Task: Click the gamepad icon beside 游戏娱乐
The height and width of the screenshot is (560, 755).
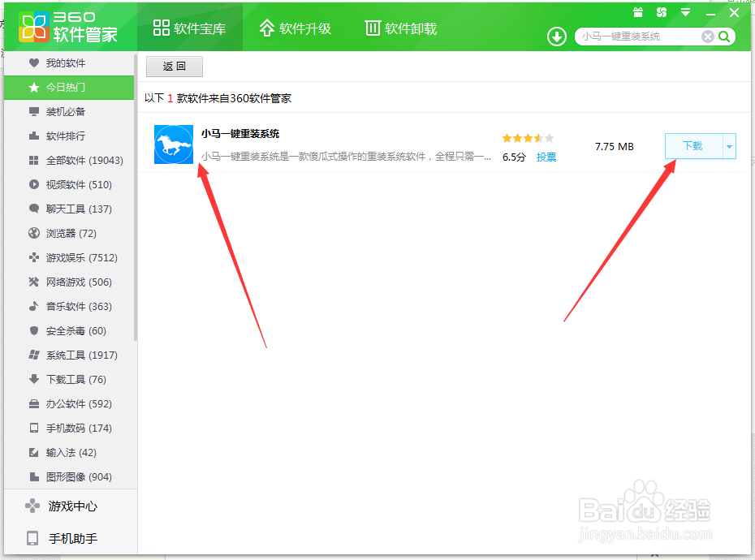Action: tap(34, 257)
